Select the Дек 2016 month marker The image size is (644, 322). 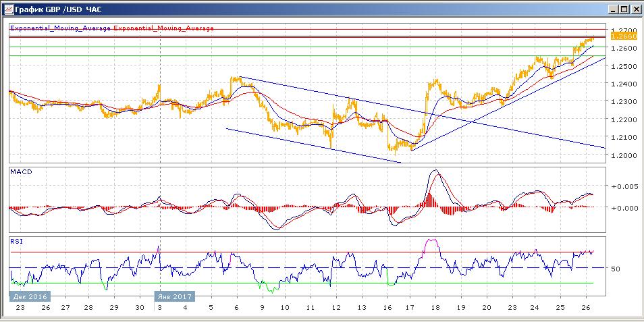(28, 296)
